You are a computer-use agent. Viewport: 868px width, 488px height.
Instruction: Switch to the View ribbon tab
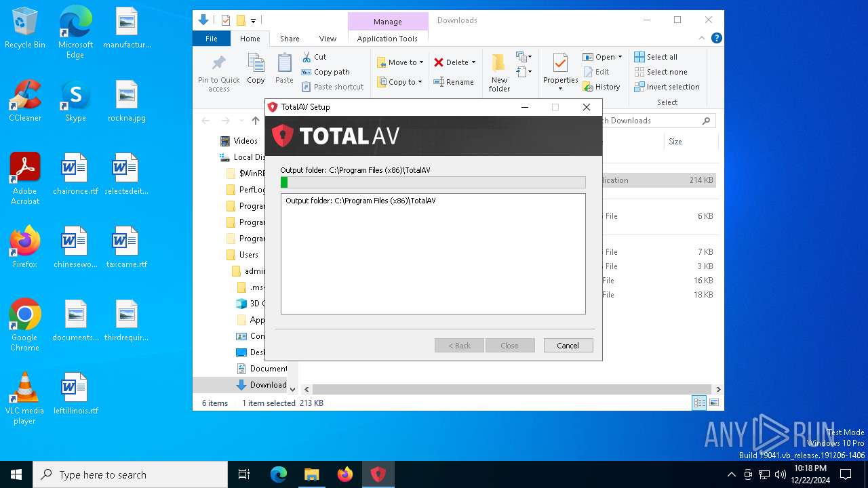(328, 39)
